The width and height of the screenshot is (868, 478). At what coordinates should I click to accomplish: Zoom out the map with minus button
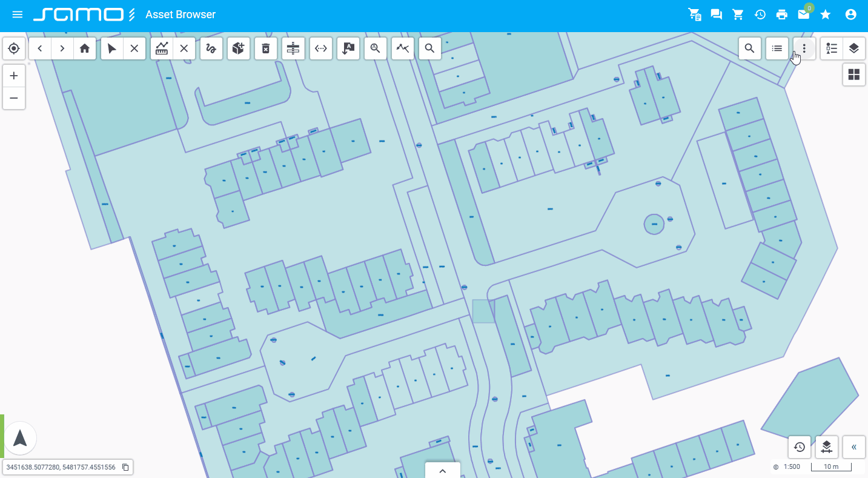[14, 98]
